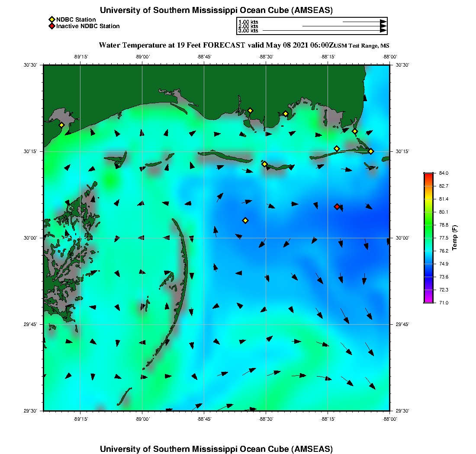Screen dimensions: 476x454
Task: Click the "Water Temperature at 19 Feet FORECAST" heading
Action: (x=172, y=45)
